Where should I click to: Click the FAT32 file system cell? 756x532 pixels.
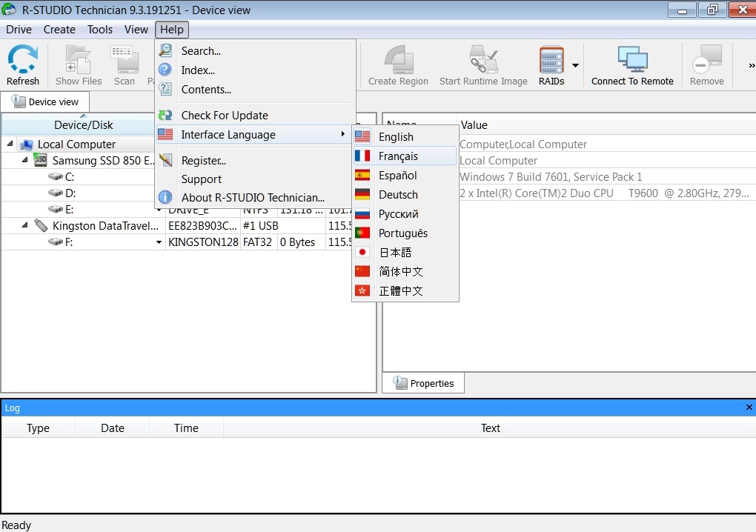tap(257, 242)
